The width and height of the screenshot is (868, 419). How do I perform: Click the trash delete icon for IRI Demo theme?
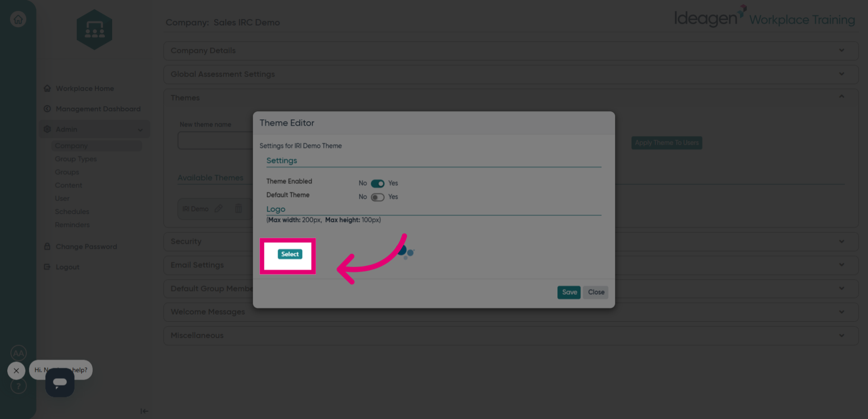click(x=239, y=208)
